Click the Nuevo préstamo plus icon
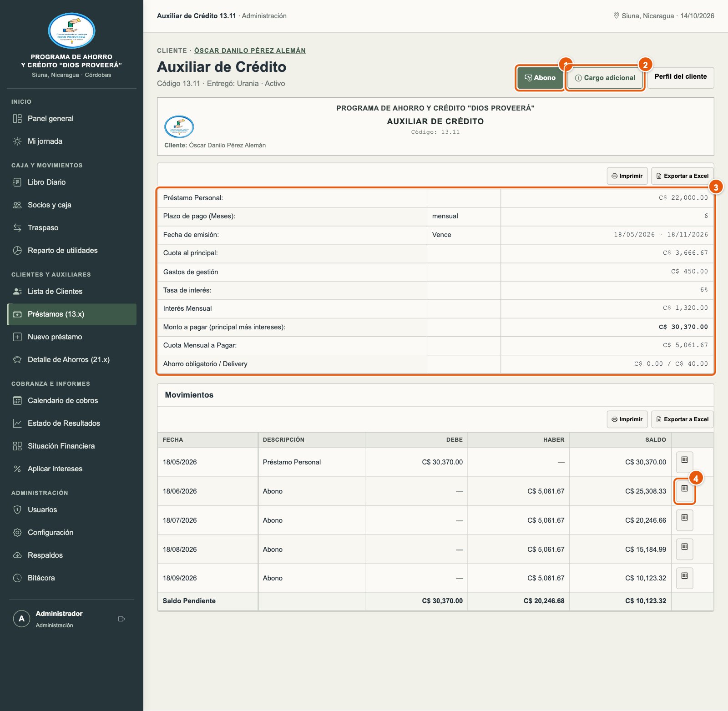728x711 pixels. 17,337
